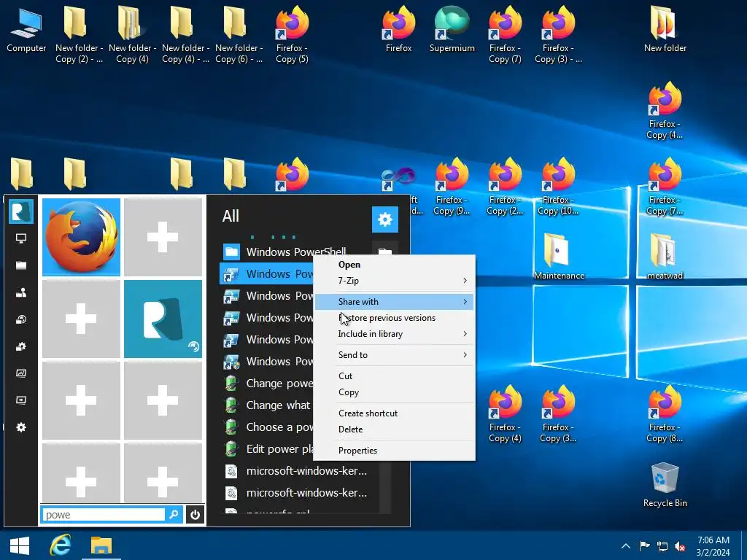Open Properties from the context menu
747x560 pixels.
pyautogui.click(x=395, y=451)
